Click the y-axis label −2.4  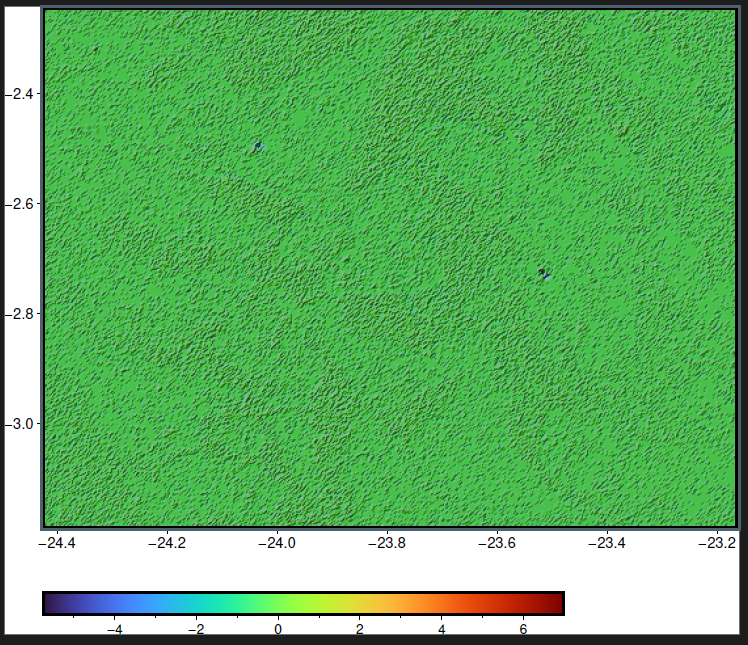[19, 94]
